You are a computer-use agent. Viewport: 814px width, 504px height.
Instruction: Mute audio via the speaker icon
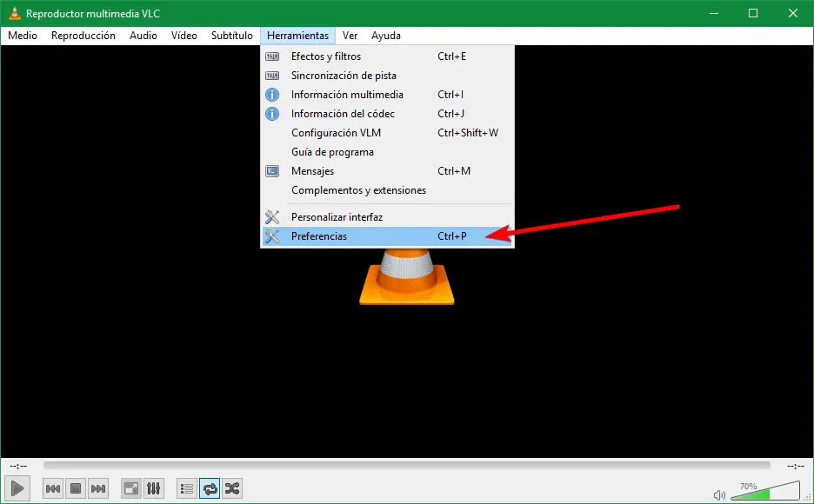pyautogui.click(x=719, y=495)
